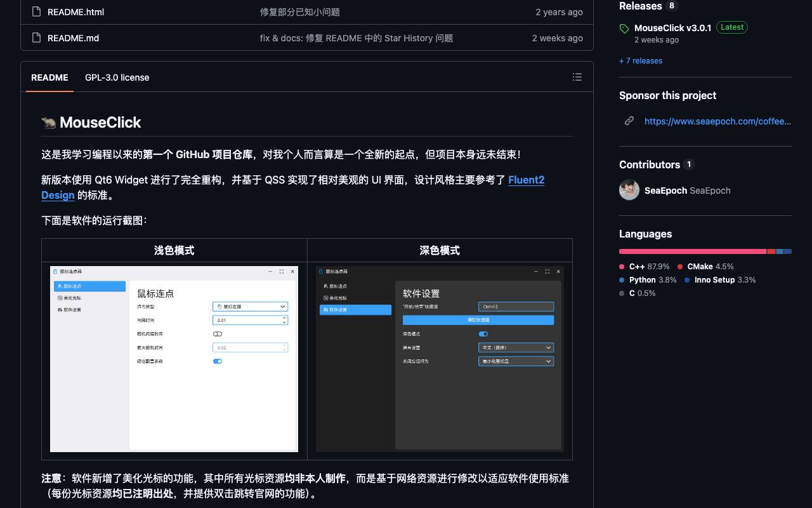
Task: Click the 深色模式 table header
Action: [x=440, y=250]
